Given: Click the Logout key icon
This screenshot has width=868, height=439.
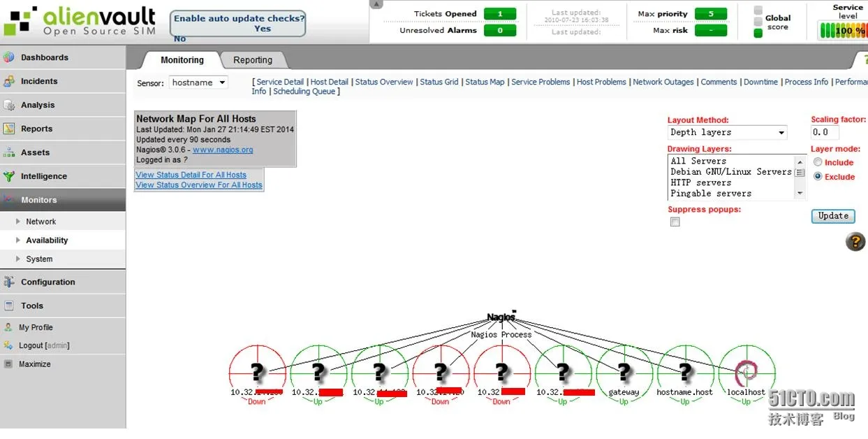Looking at the screenshot, I should [8, 345].
